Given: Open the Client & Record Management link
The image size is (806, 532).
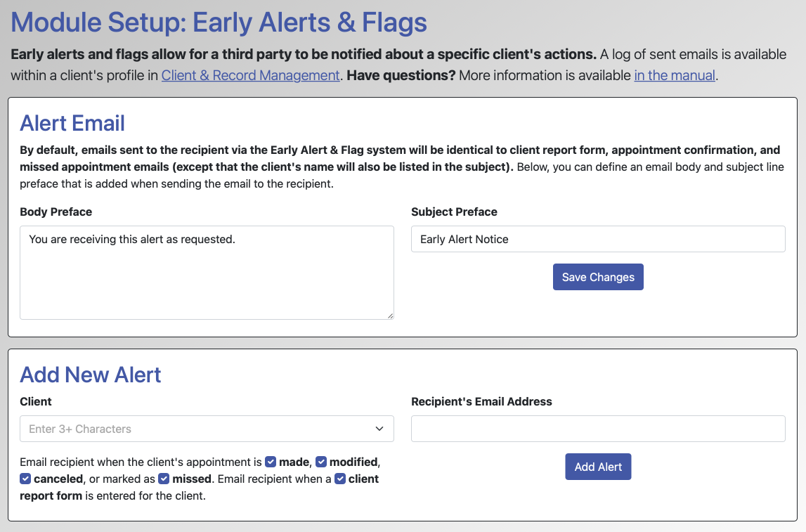Looking at the screenshot, I should pyautogui.click(x=250, y=75).
